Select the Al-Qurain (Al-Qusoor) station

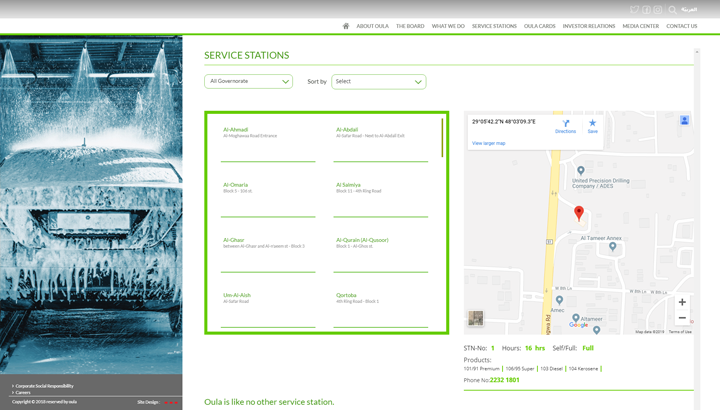tap(362, 240)
